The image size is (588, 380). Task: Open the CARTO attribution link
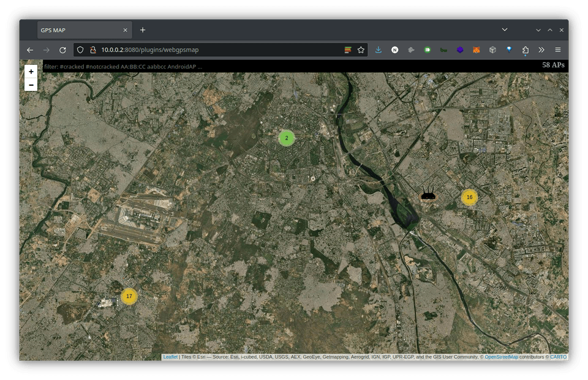[x=558, y=357]
